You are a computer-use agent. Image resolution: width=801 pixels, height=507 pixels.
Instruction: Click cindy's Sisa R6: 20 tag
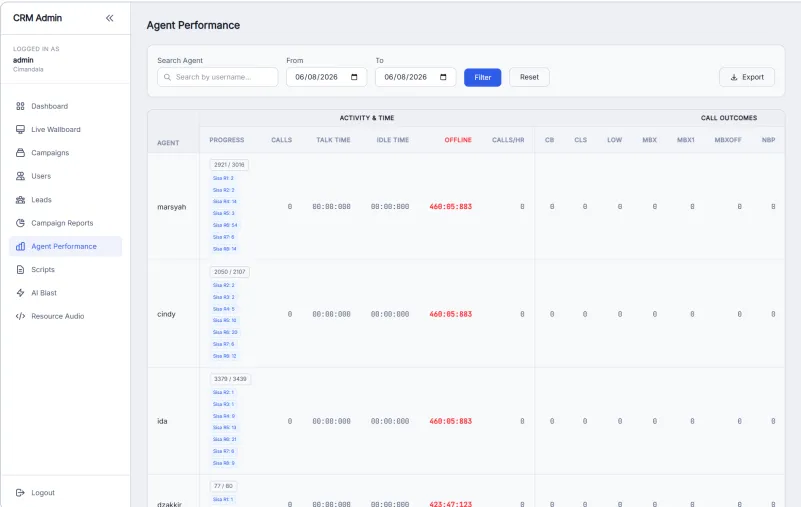225,332
